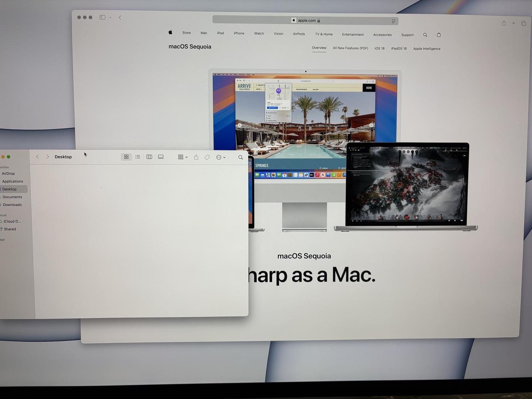Screen dimensions: 532x399
Task: Switch Finder to column view
Action: [149, 157]
